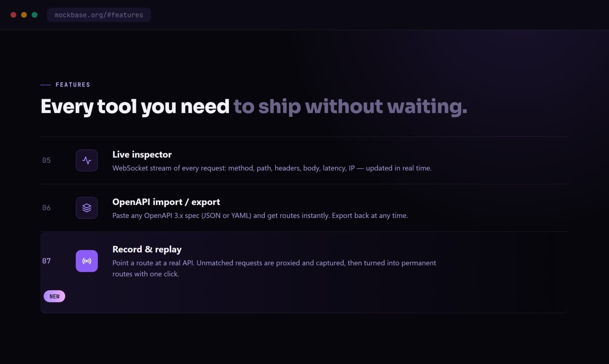Click the red window dot
Screen dimensions: 609x364
point(13,15)
